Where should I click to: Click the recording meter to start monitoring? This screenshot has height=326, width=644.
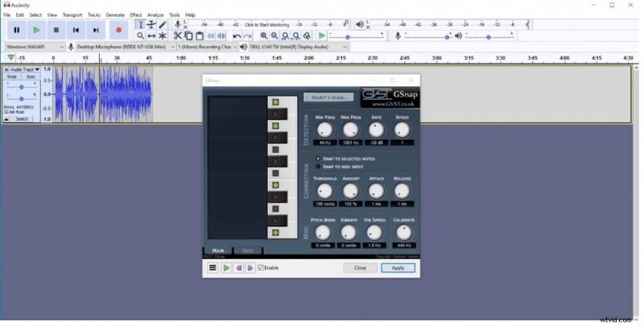coord(267,25)
